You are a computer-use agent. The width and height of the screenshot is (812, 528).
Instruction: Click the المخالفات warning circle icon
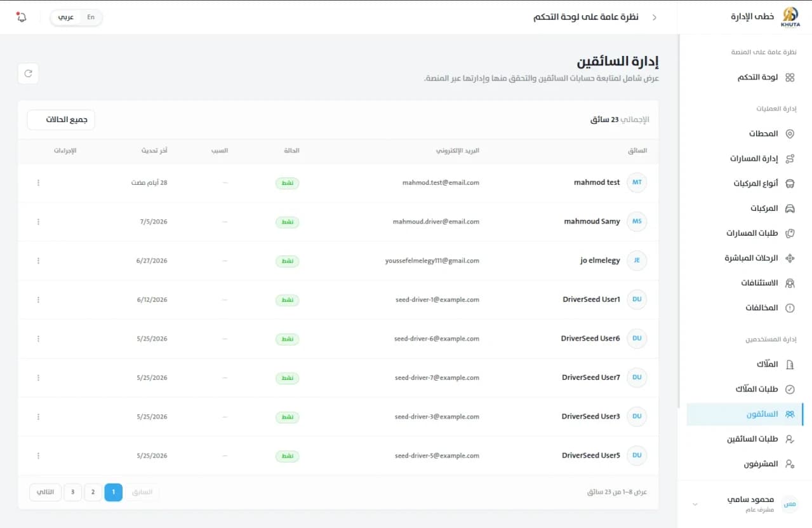(790, 308)
